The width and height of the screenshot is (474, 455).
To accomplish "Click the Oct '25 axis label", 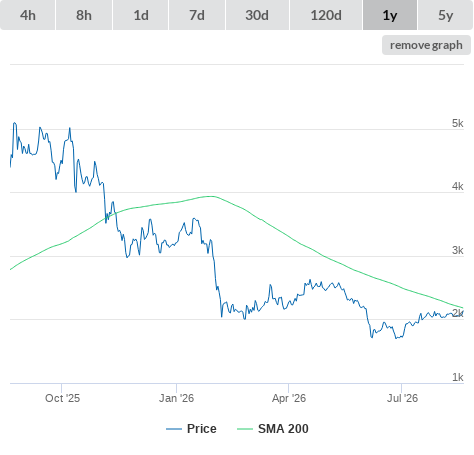I will (62, 398).
